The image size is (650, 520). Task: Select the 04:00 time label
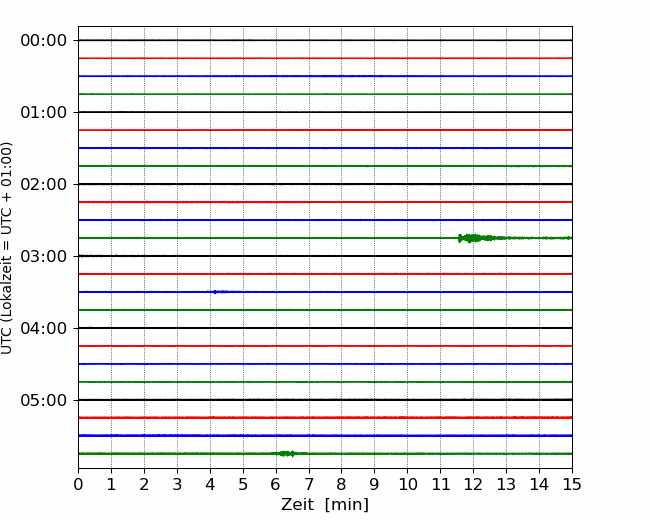tap(43, 328)
